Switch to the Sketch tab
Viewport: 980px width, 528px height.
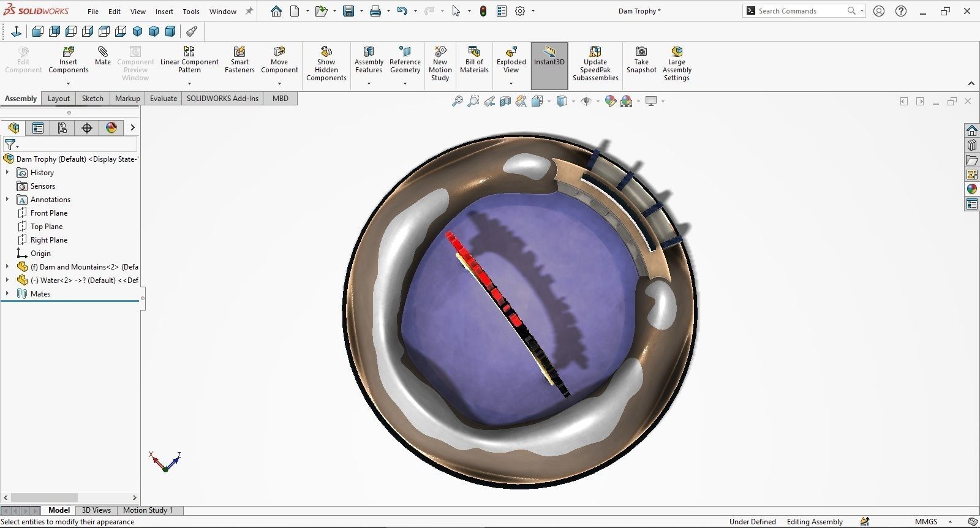click(x=92, y=98)
